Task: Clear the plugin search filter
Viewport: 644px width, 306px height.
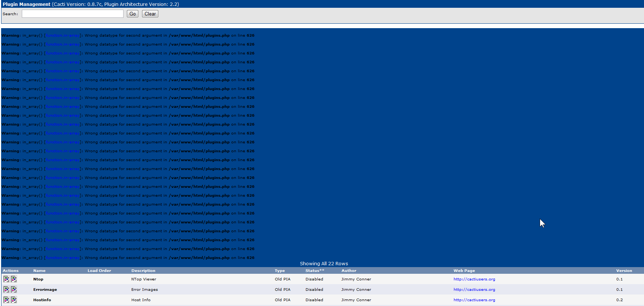Action: (150, 14)
